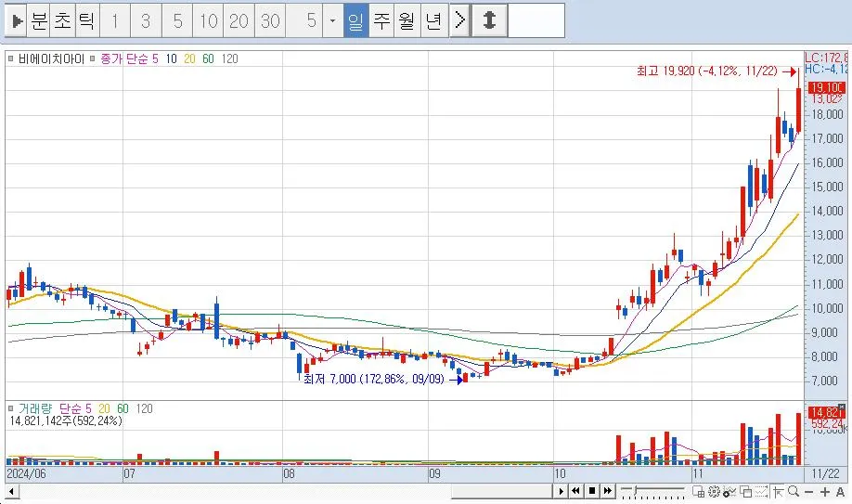
Task: Close the volume panel with small x
Action: click(842, 407)
